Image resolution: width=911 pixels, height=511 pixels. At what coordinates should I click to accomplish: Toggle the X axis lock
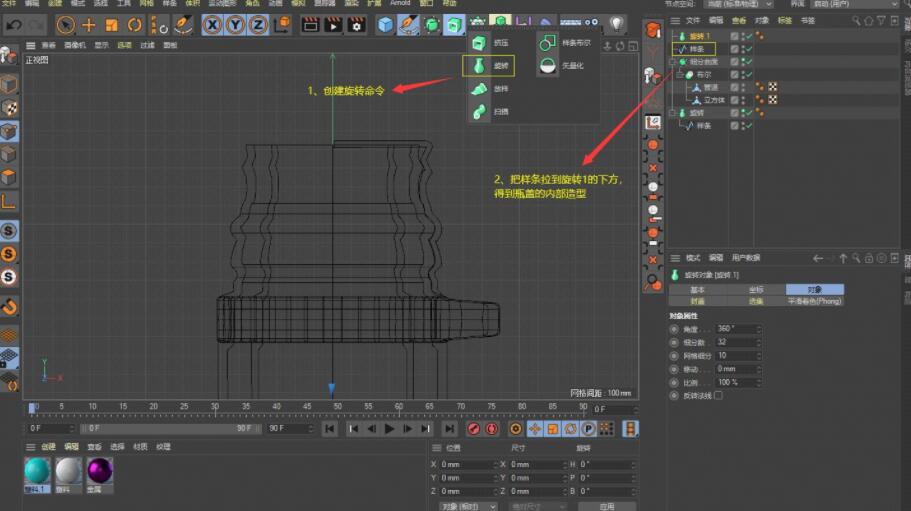pos(212,25)
